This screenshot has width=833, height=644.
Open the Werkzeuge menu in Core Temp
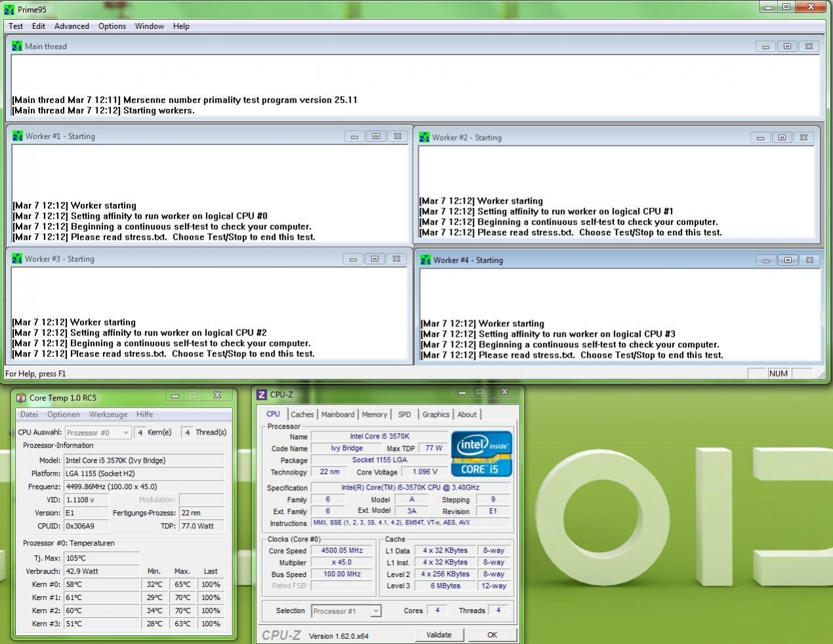108,415
